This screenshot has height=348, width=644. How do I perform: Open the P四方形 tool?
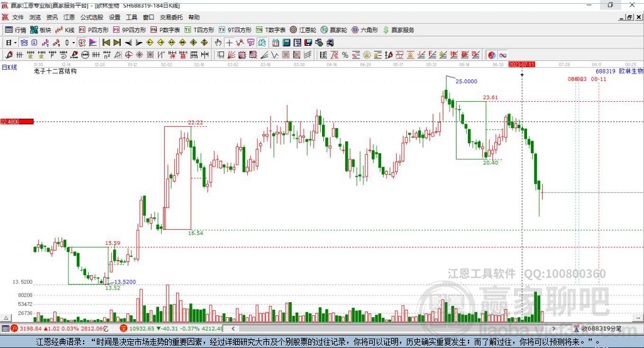[94, 30]
